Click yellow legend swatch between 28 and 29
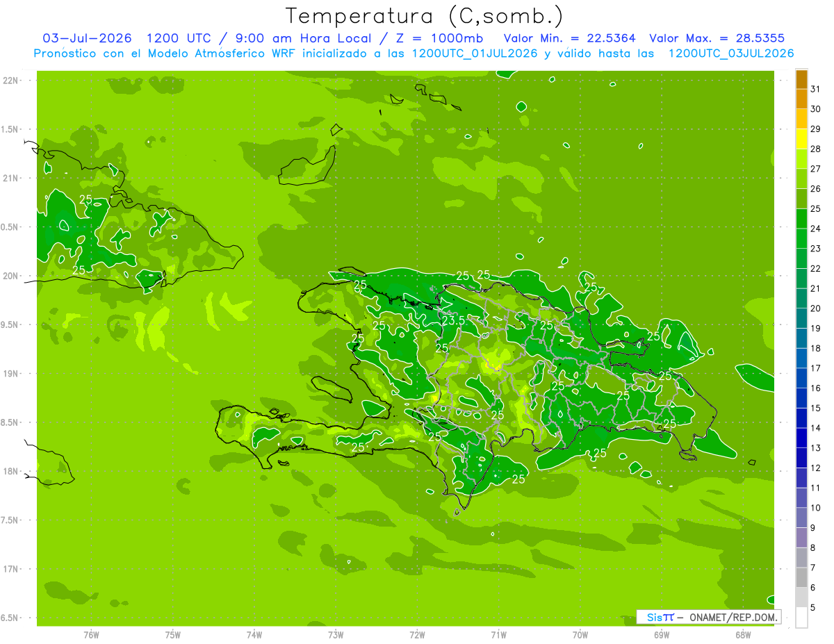The width and height of the screenshot is (834, 644). point(801,140)
